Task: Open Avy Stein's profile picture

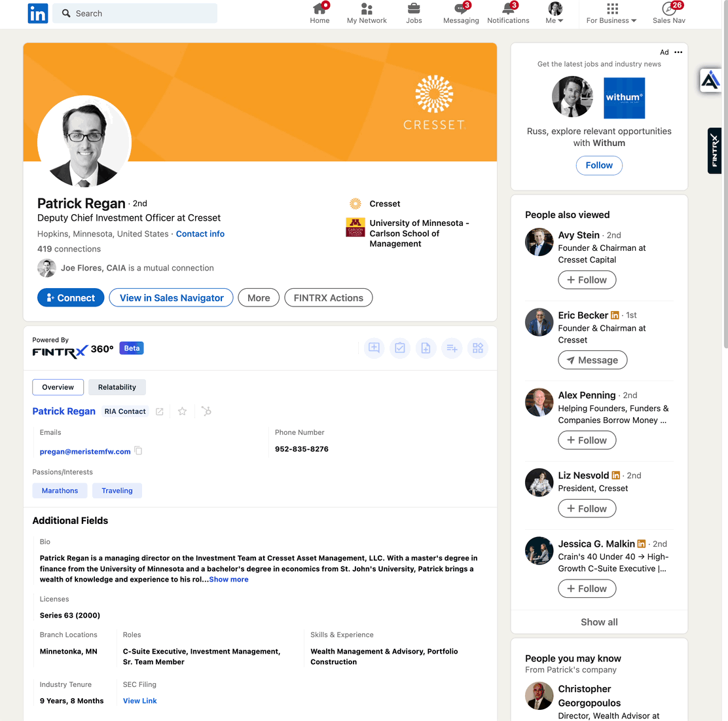Action: pyautogui.click(x=539, y=242)
